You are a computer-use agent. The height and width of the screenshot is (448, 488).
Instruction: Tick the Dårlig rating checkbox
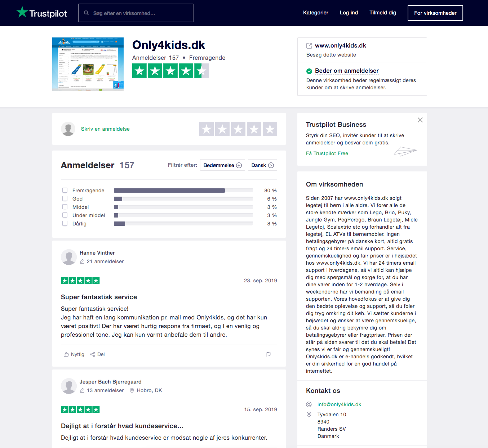[65, 223]
